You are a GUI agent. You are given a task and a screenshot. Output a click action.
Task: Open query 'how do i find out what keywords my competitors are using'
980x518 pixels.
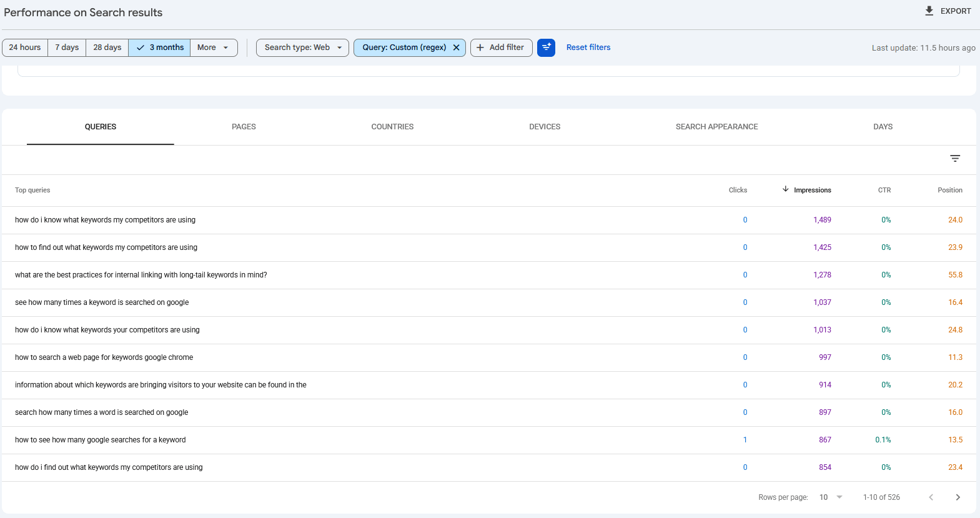(109, 467)
